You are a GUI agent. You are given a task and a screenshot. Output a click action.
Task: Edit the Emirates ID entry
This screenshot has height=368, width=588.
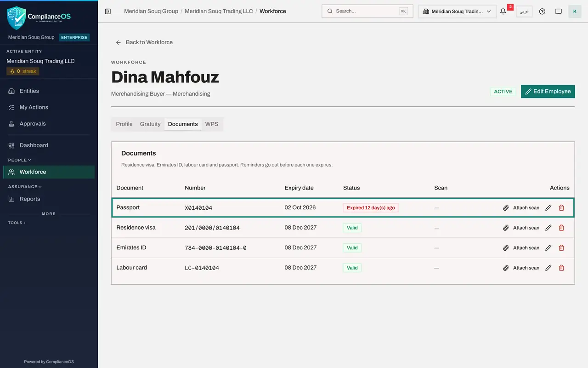coord(548,248)
